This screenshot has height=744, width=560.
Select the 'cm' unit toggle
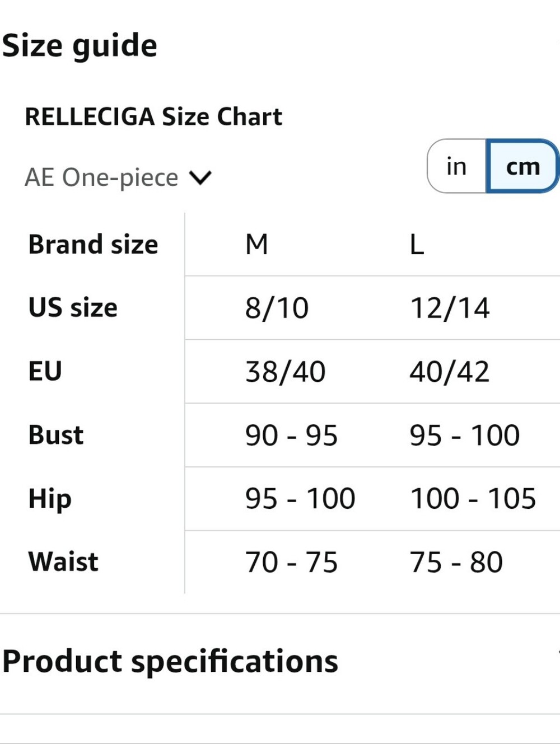[x=522, y=166]
